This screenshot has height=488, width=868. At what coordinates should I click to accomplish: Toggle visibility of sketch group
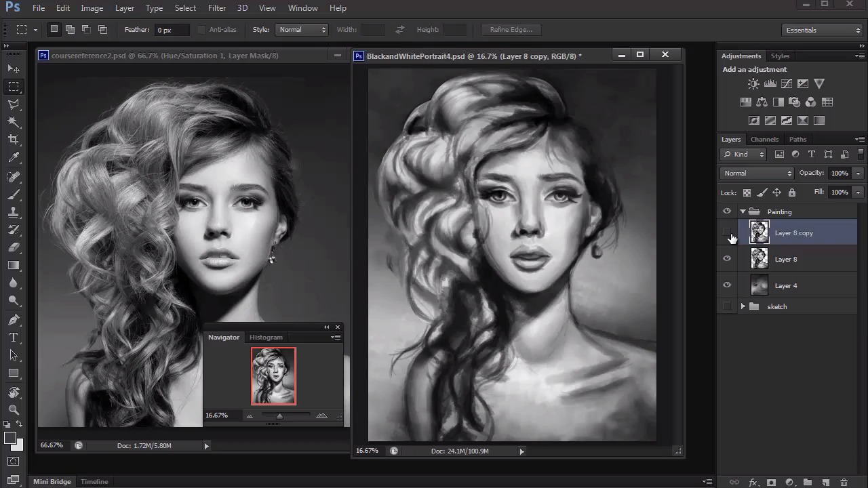(x=727, y=306)
